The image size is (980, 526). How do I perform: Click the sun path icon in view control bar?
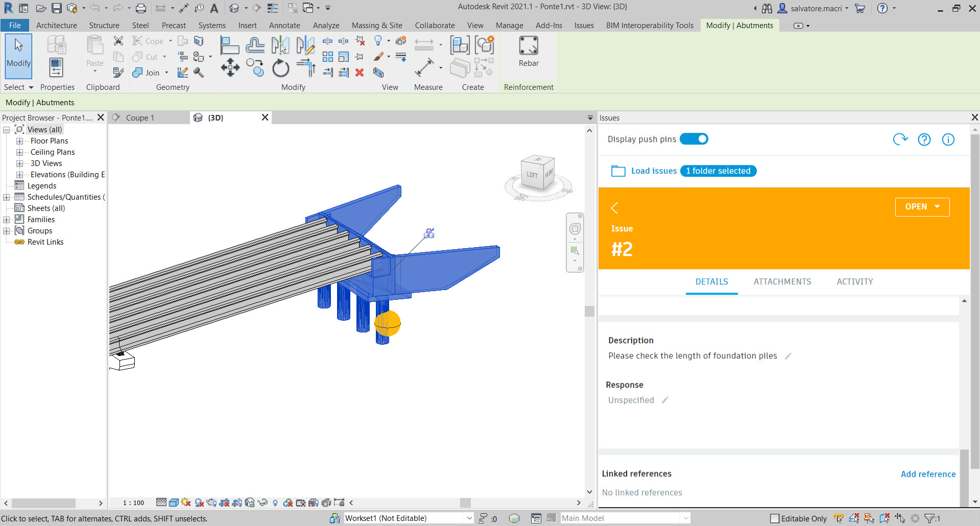click(185, 503)
